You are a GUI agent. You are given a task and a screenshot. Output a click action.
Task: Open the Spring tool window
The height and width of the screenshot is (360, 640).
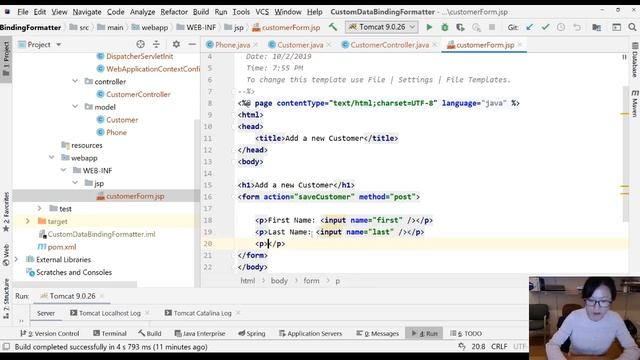[x=252, y=333]
